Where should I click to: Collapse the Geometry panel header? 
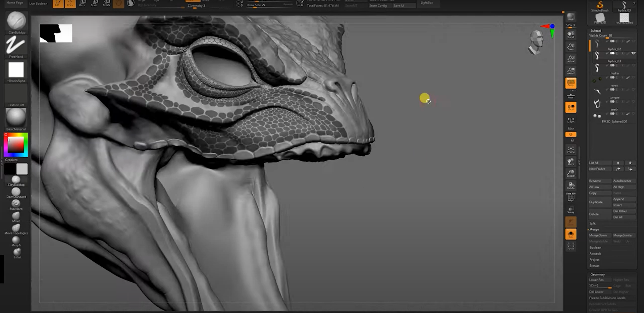coord(597,274)
